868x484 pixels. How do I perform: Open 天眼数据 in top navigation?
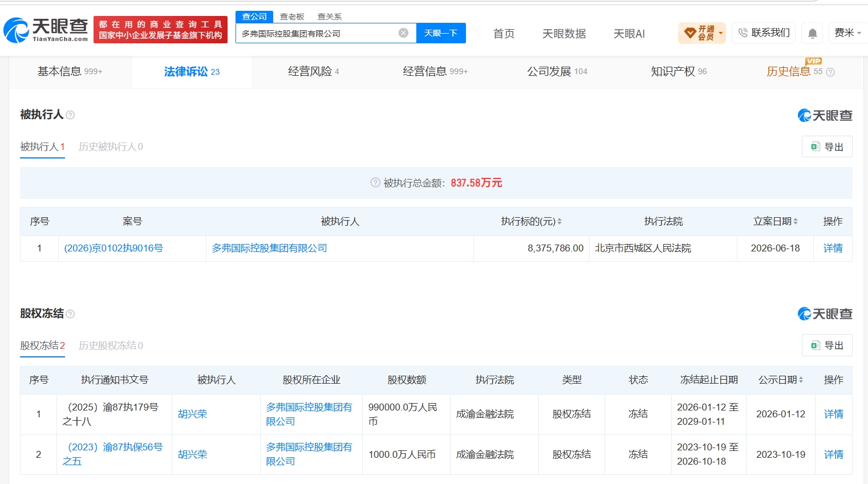point(564,34)
